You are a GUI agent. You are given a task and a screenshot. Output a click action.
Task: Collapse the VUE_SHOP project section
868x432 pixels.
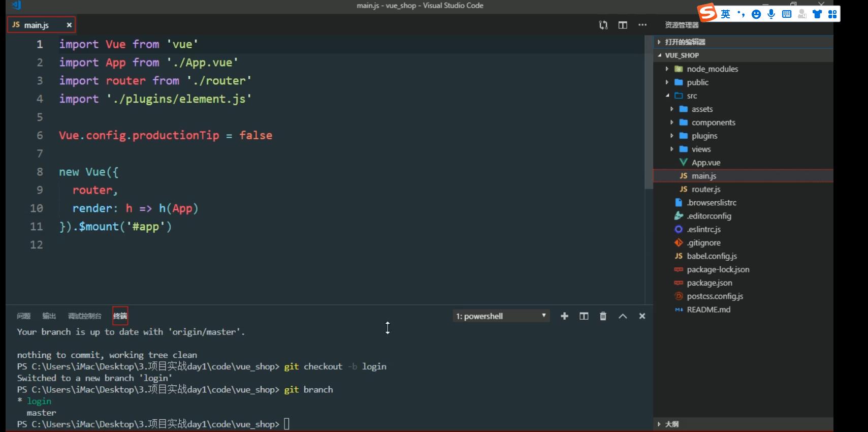[x=743, y=55]
